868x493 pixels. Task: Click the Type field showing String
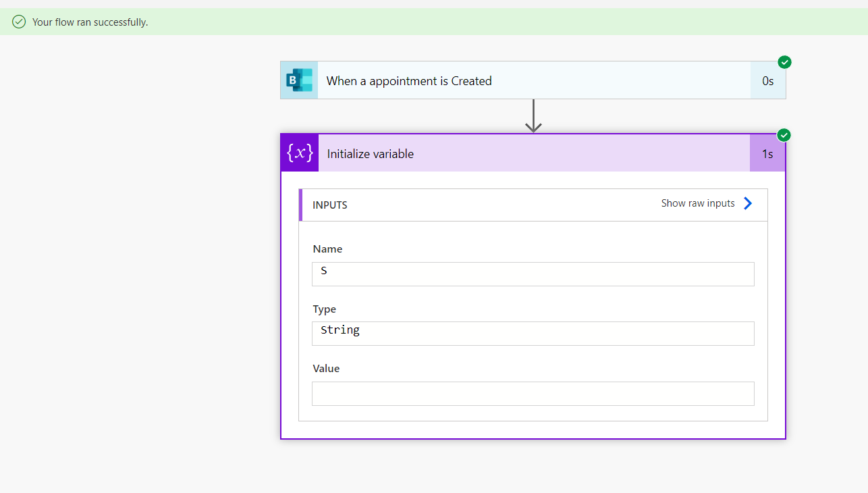533,333
